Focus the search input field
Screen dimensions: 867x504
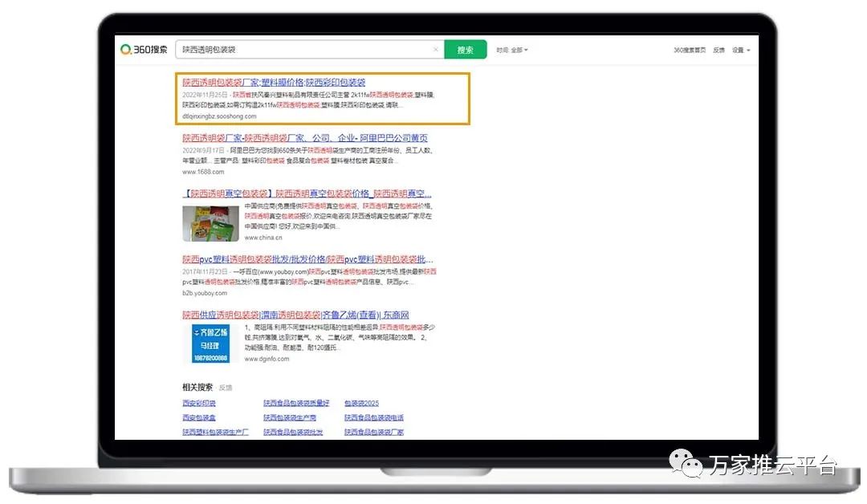[305, 50]
